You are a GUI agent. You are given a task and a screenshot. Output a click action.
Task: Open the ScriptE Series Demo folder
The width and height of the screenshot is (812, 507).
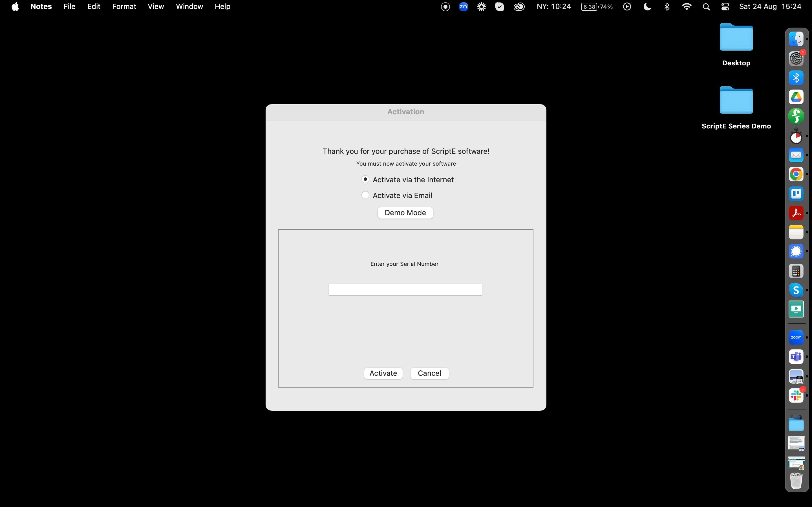(x=736, y=101)
